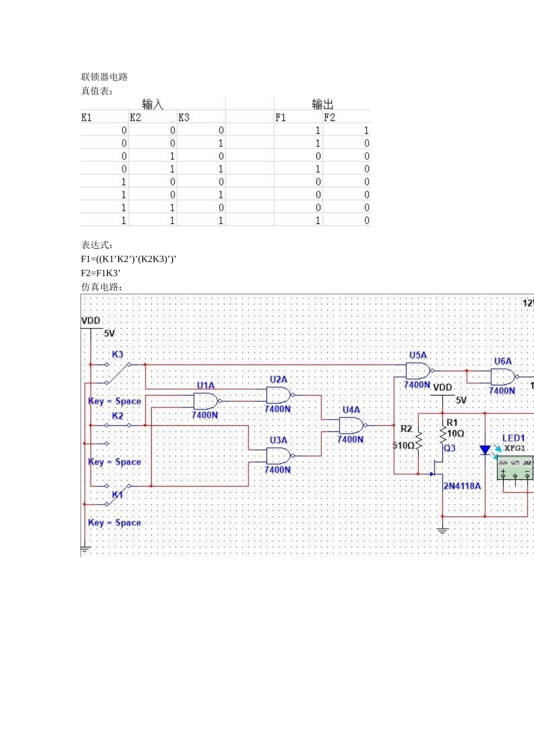
Task: Click the 10Ω resistance value
Action: click(x=456, y=434)
